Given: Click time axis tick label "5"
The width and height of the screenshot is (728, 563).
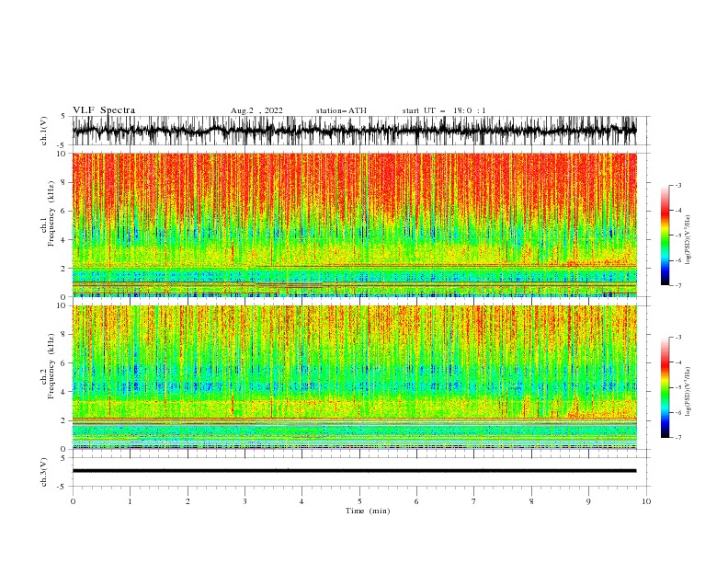Looking at the screenshot, I should pyautogui.click(x=359, y=501).
